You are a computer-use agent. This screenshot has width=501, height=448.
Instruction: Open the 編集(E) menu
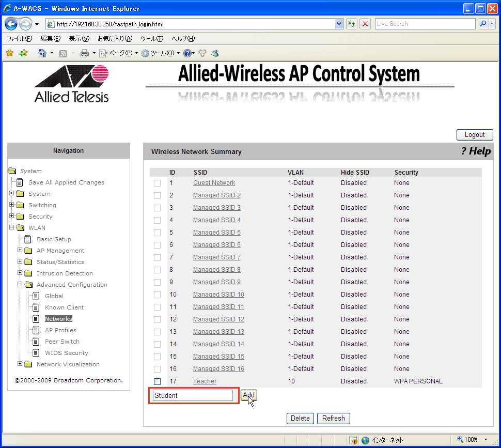(51, 39)
